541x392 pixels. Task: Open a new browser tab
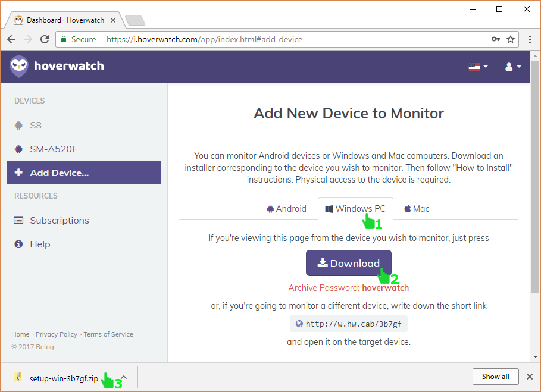[x=135, y=21]
